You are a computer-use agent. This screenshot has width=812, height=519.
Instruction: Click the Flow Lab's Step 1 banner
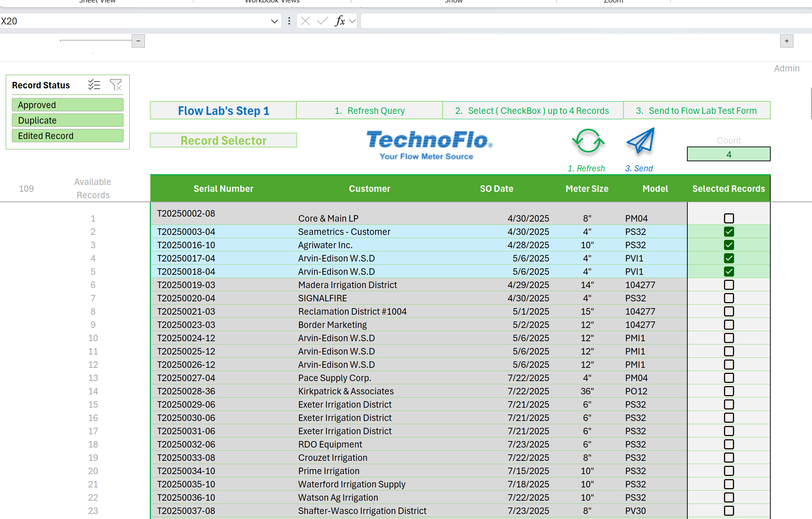[x=223, y=111]
